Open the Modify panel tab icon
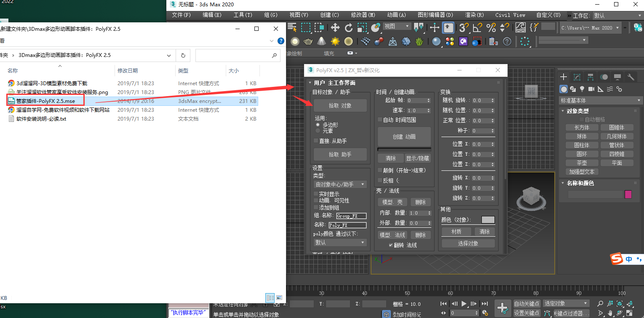The width and height of the screenshot is (644, 318). 577,77
